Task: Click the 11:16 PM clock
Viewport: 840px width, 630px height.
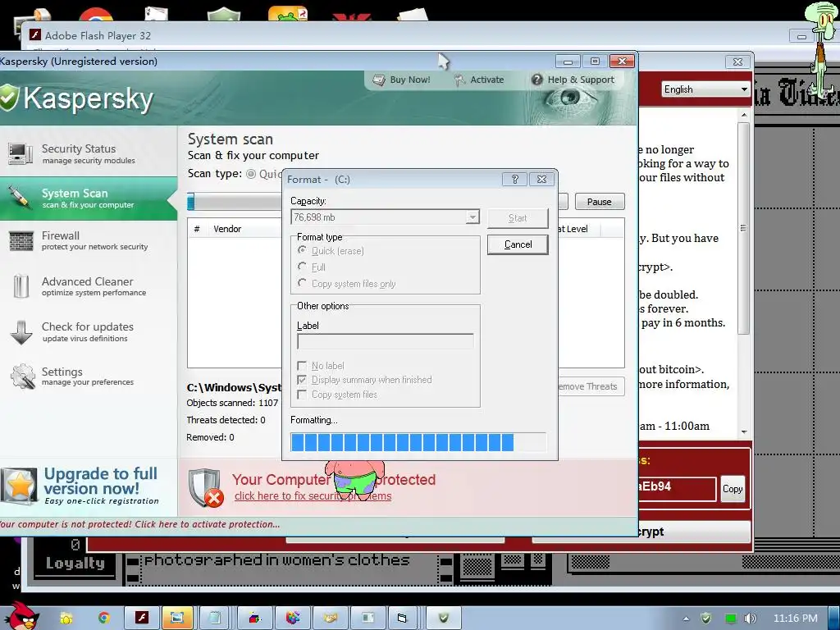Action: point(796,619)
